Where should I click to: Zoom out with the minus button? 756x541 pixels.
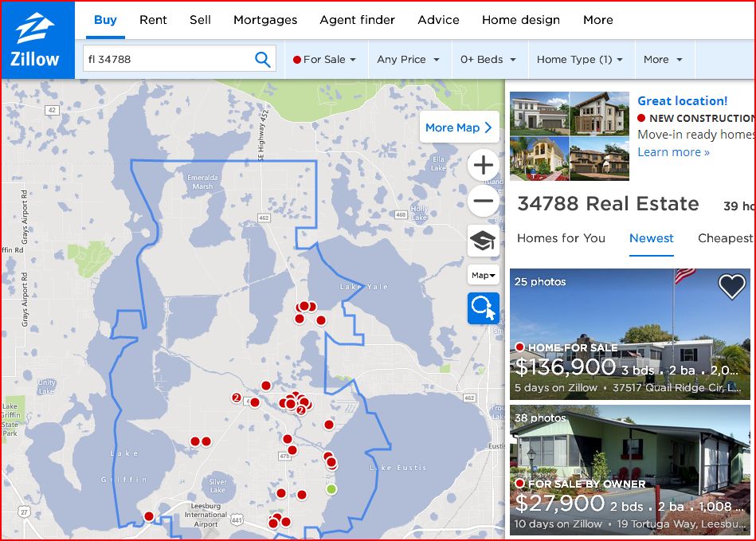483,201
